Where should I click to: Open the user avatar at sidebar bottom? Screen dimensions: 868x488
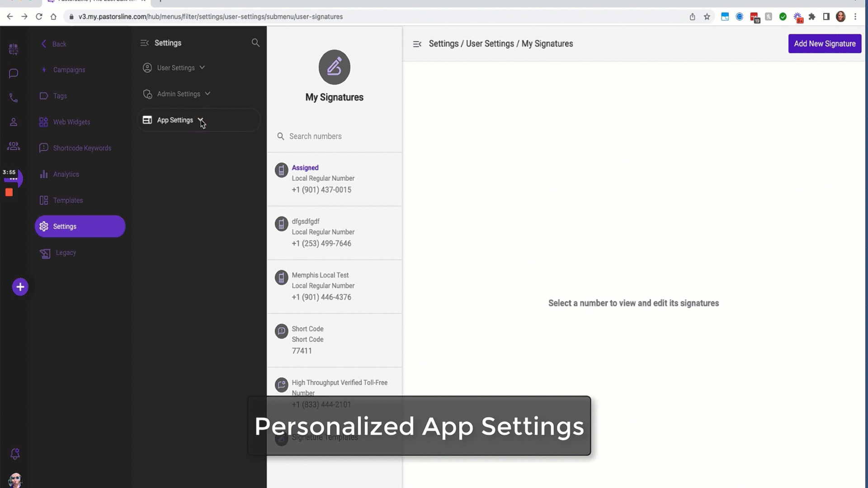click(x=15, y=480)
